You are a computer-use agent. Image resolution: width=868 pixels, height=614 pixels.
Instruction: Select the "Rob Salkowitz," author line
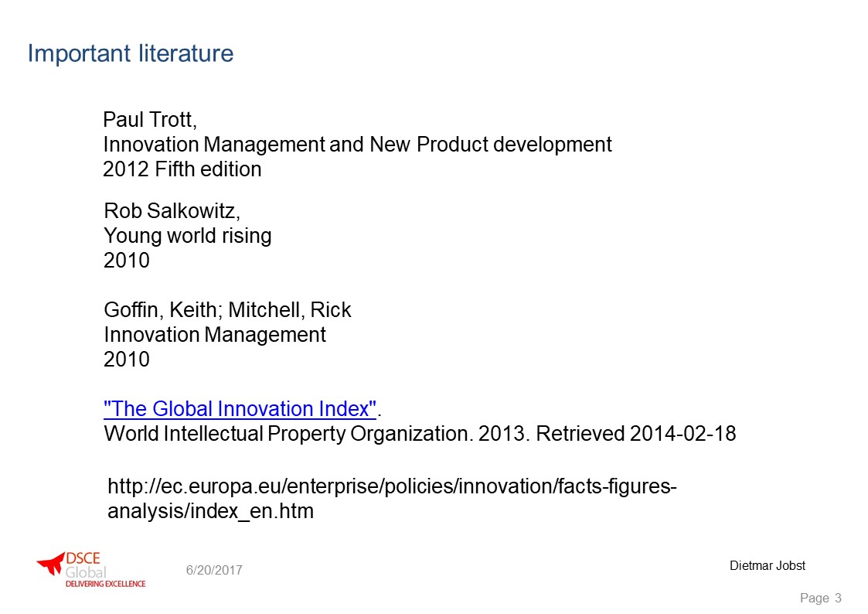(x=172, y=211)
